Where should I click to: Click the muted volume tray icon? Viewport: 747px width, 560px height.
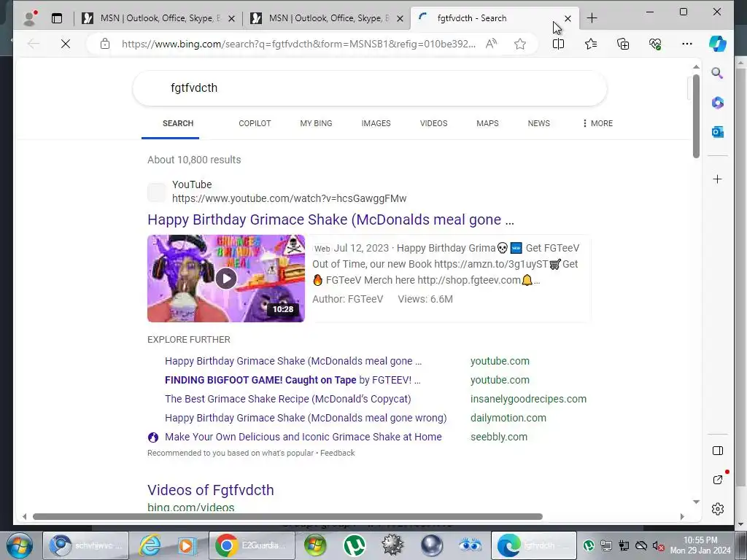[x=659, y=545]
